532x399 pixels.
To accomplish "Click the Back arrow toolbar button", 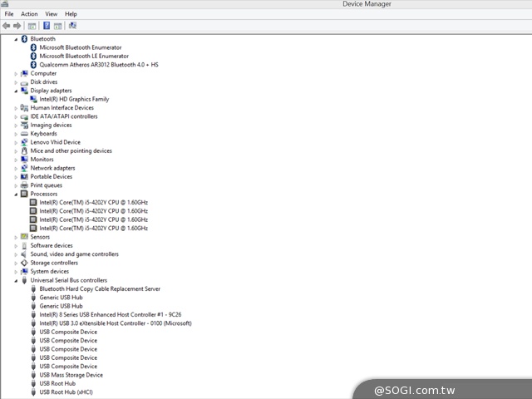I will (7, 26).
